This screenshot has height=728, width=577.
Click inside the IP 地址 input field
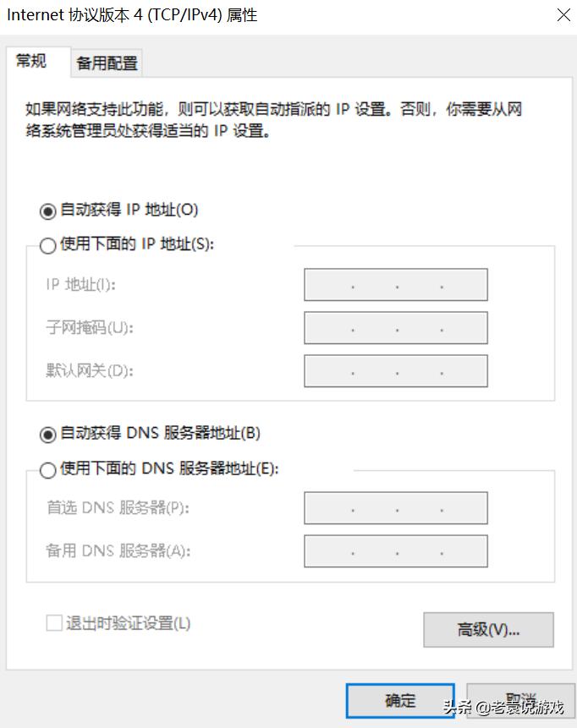point(395,284)
